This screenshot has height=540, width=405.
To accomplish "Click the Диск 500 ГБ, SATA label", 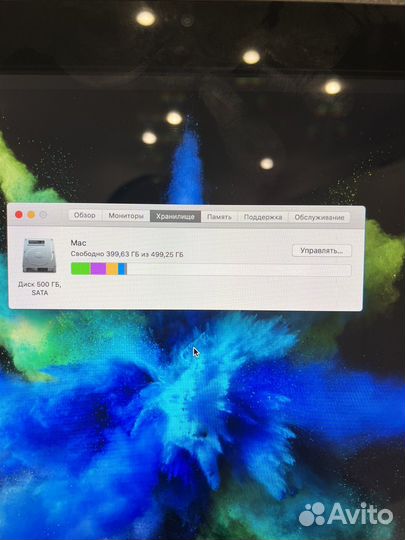I will tap(40, 289).
